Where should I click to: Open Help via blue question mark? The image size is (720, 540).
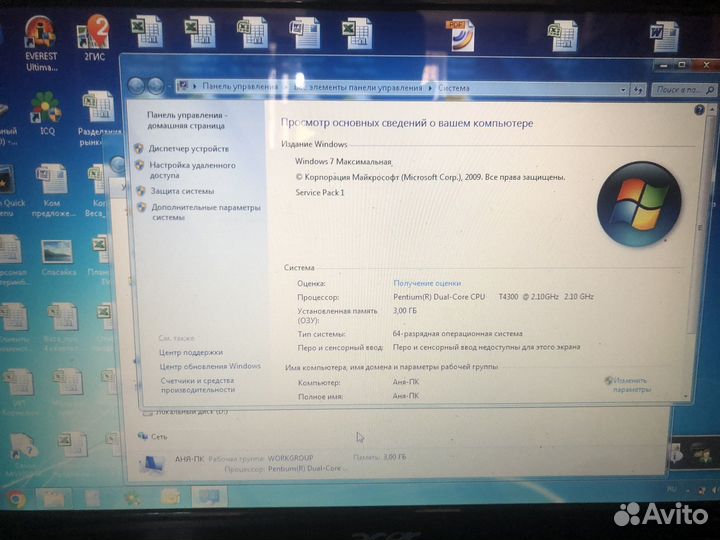coord(699,110)
